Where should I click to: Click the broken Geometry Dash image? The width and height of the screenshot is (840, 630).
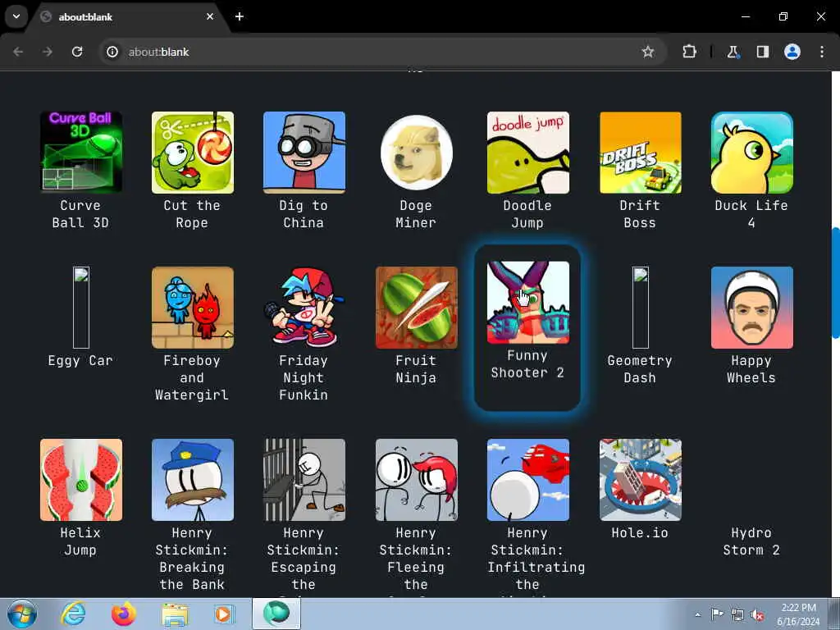coord(640,308)
